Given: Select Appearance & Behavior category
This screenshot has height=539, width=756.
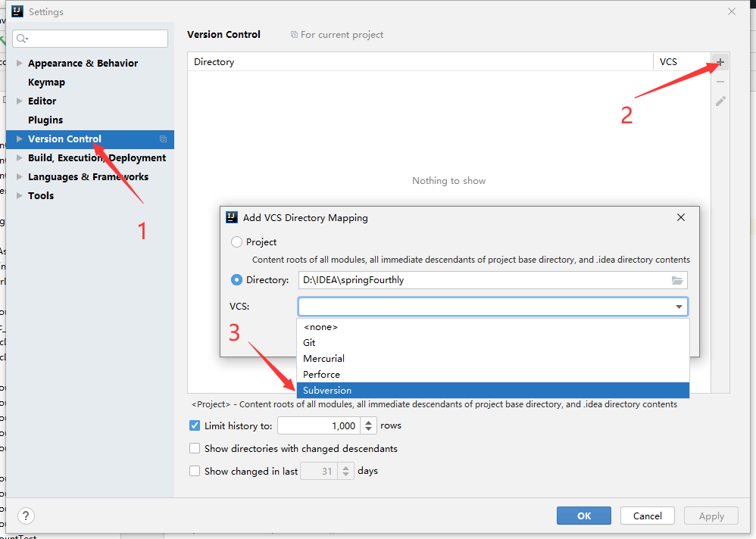Looking at the screenshot, I should (83, 63).
